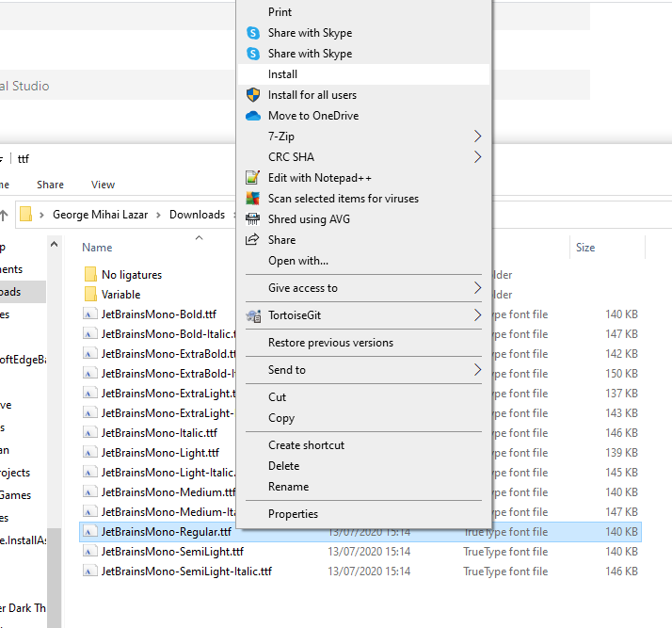Sort files by the Size column header

point(585,248)
